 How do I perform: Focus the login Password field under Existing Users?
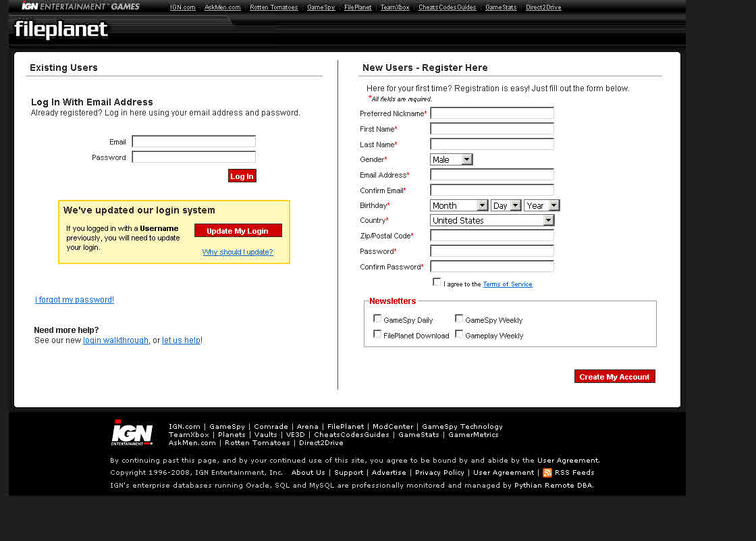click(x=194, y=157)
